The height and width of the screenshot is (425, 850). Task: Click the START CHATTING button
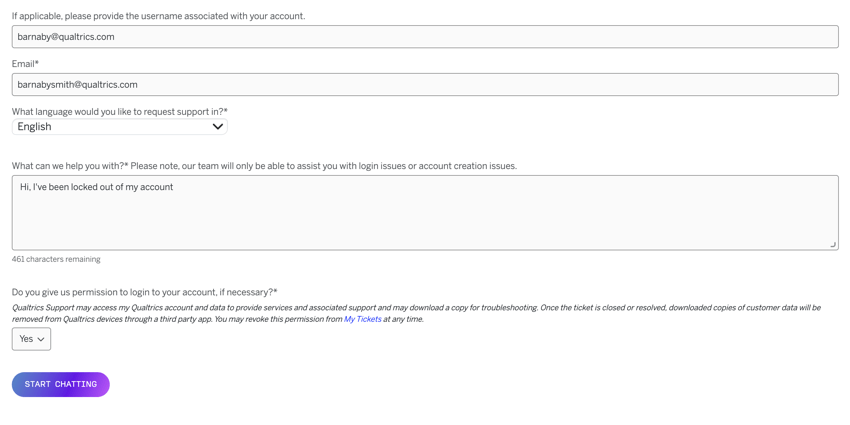coord(61,384)
